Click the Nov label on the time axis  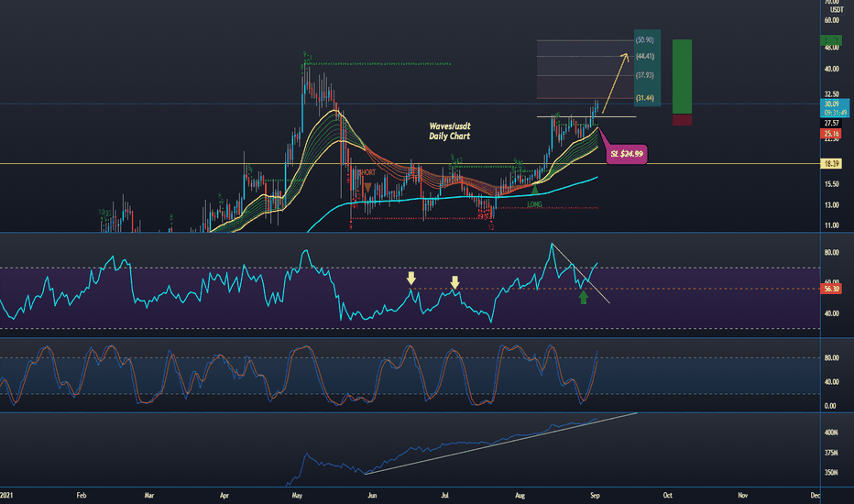742,495
